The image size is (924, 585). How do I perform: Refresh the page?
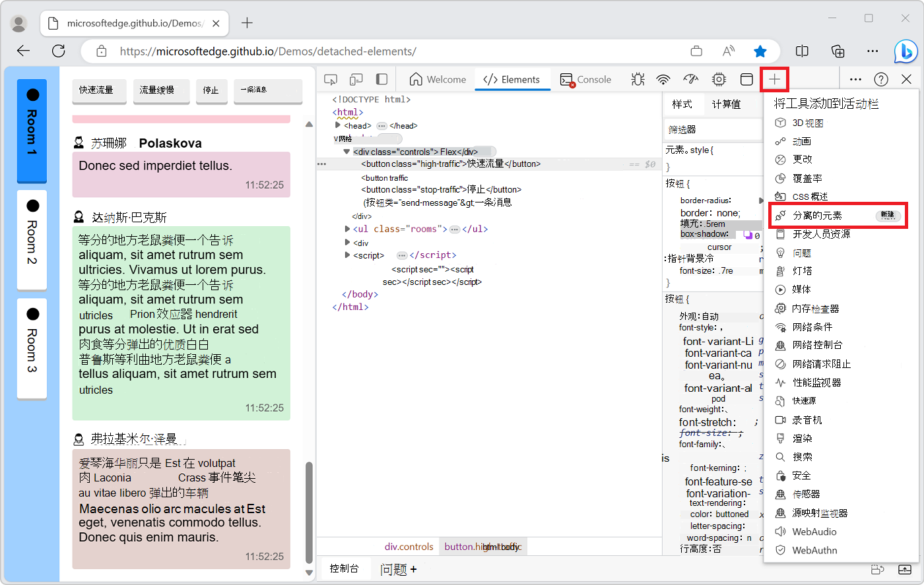(58, 51)
